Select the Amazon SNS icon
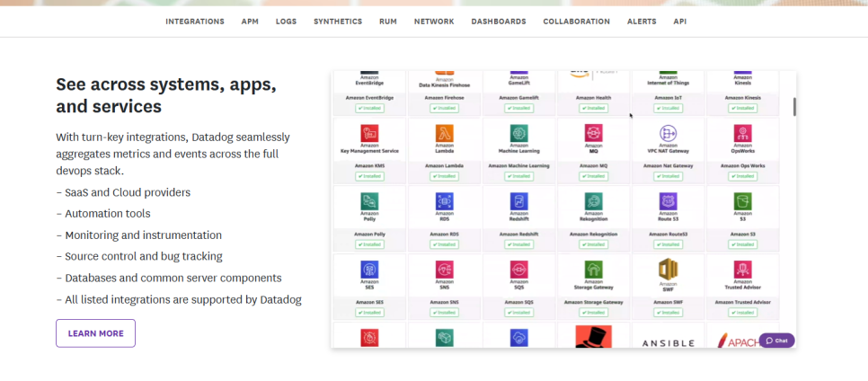The image size is (868, 381). 444,270
